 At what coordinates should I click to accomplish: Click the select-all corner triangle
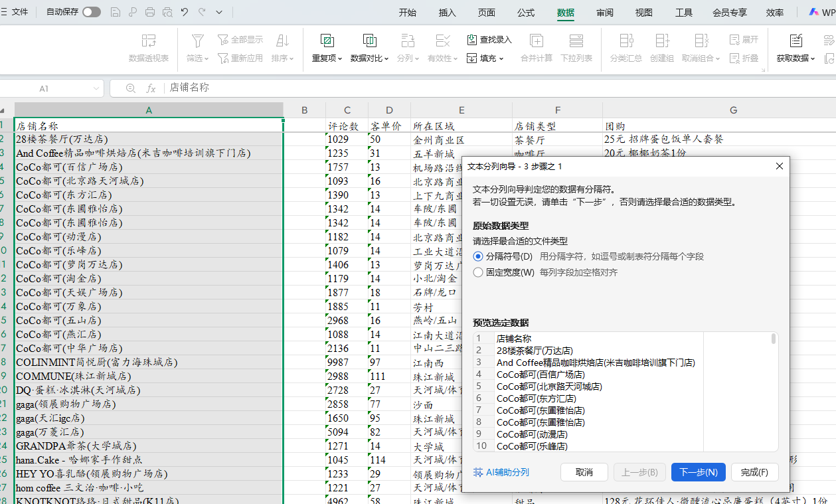pos(3,111)
